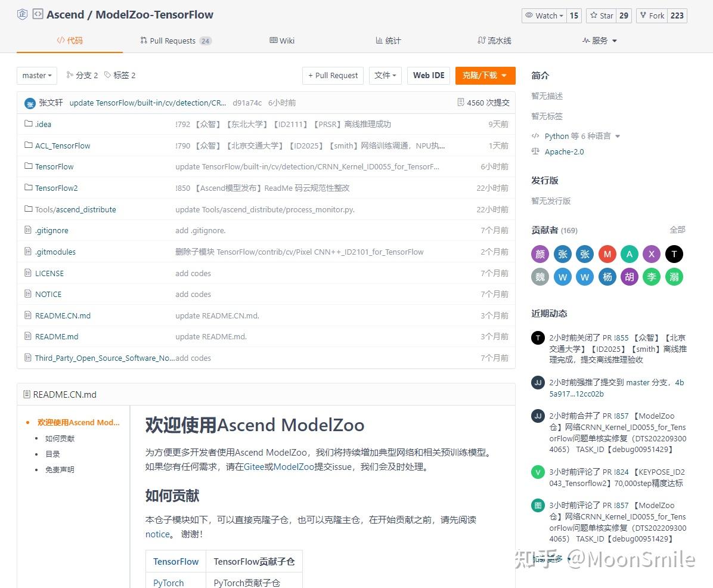
Task: Open the TensorFlow folder via its folder icon
Action: 28,166
